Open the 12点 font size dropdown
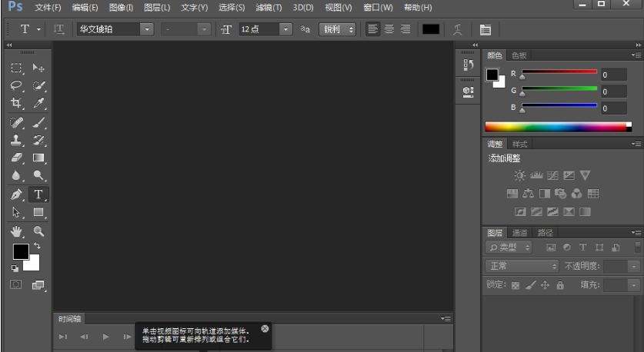This screenshot has width=644, height=352. (x=286, y=29)
